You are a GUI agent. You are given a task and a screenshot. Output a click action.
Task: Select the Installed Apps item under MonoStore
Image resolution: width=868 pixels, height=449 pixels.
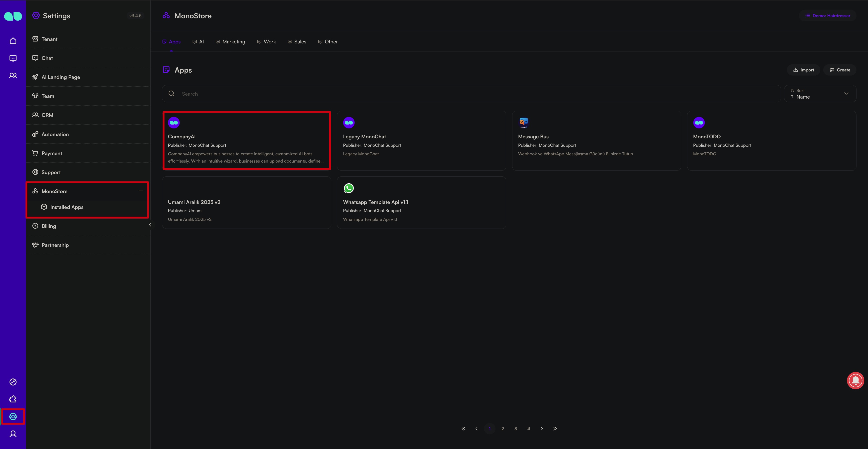pos(66,207)
